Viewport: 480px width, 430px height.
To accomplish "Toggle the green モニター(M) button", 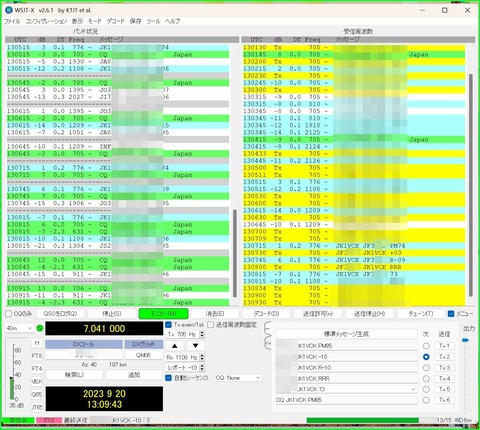I will pyautogui.click(x=163, y=314).
